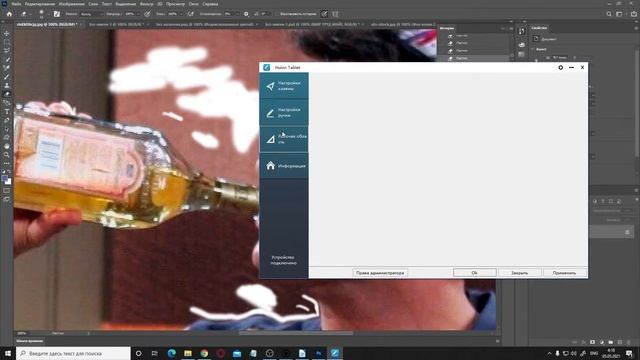Click the share icon top right

pos(633,14)
